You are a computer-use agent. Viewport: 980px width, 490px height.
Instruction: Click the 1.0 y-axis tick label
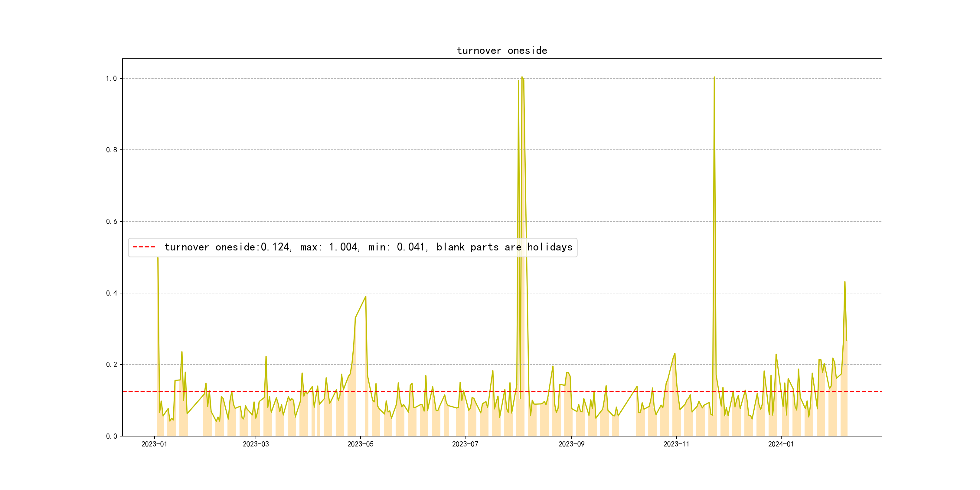pos(111,78)
